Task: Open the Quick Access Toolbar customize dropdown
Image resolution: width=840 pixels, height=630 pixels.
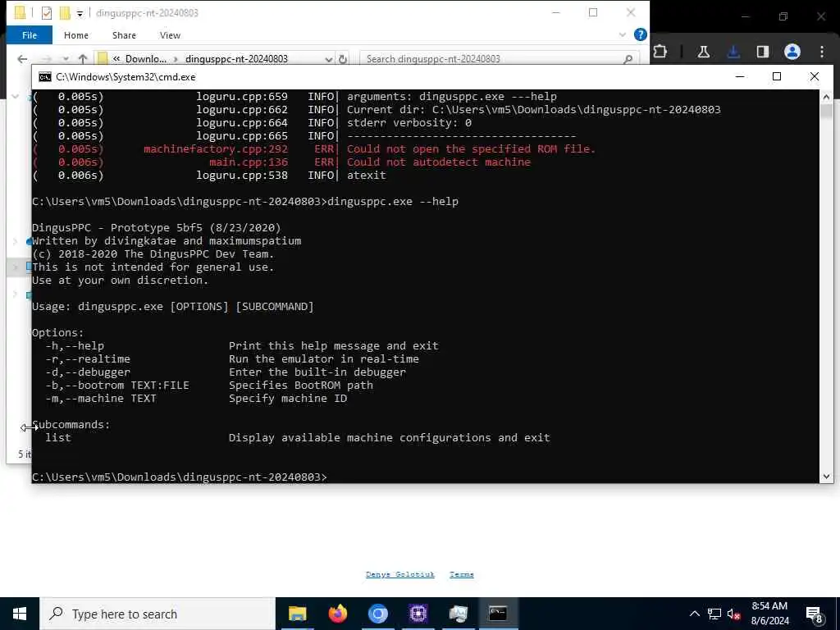Action: coord(80,13)
